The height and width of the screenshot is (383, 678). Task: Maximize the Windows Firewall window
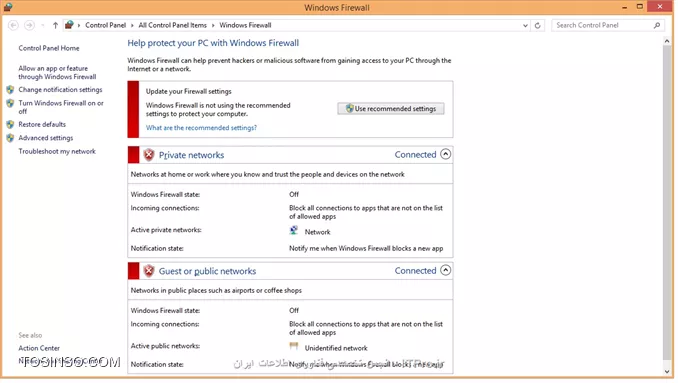(640, 7)
